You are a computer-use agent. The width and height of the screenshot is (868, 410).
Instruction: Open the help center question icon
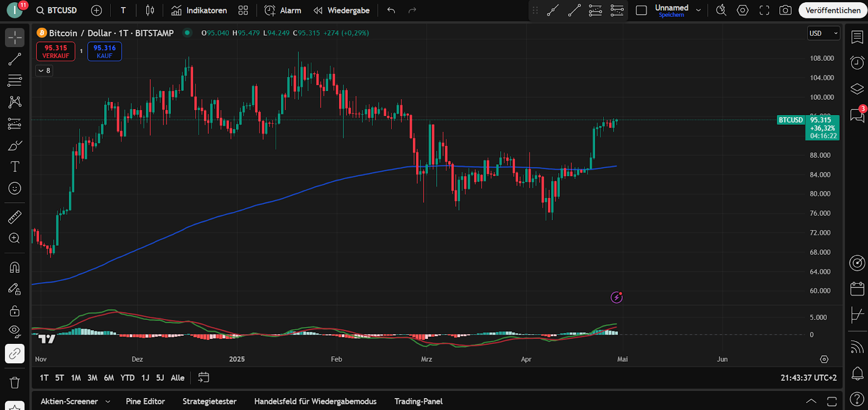[857, 399]
